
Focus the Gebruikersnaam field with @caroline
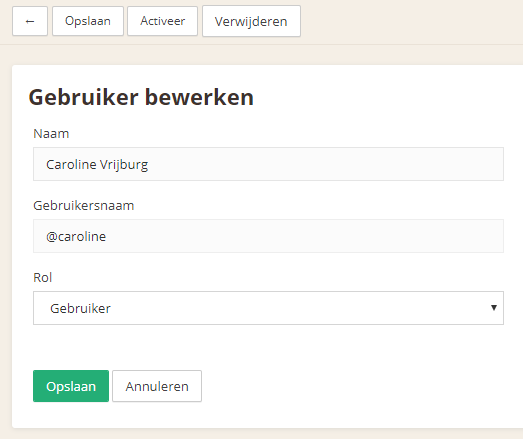(268, 236)
